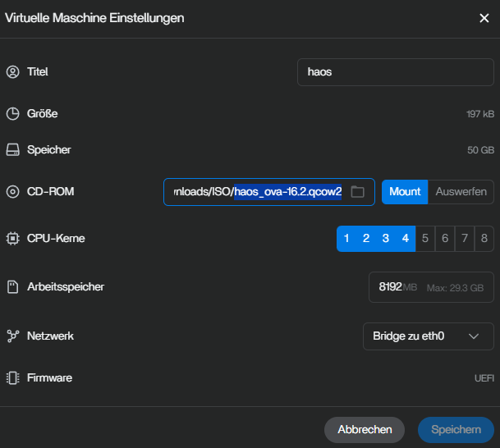Click Abbrechen to cancel settings

[x=365, y=429]
